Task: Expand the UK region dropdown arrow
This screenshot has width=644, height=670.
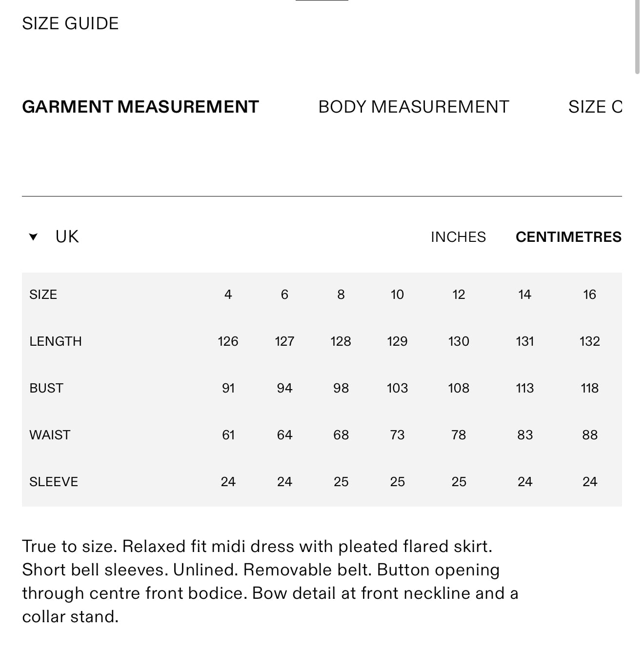Action: [x=33, y=237]
